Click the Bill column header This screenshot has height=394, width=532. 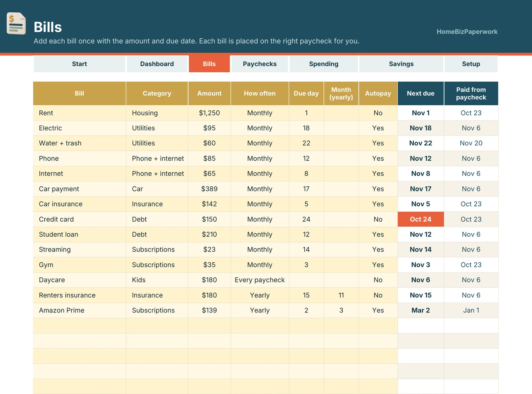[79, 94]
